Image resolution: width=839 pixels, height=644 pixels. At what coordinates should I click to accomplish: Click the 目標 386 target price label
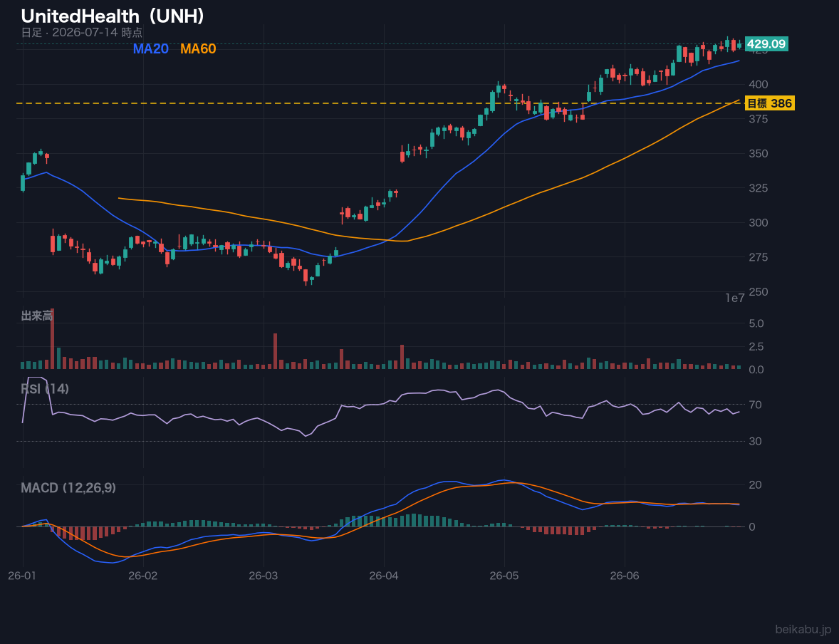pyautogui.click(x=770, y=103)
